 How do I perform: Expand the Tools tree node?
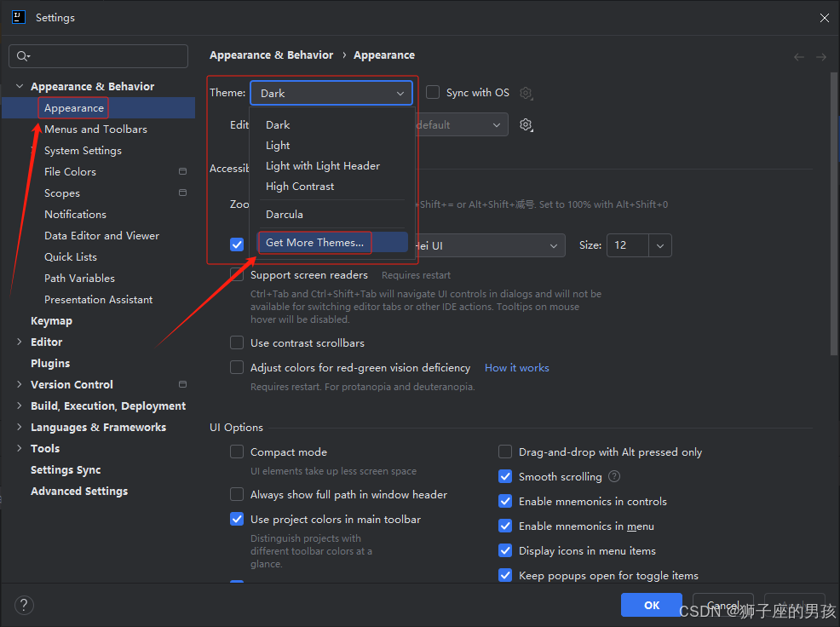tap(20, 448)
